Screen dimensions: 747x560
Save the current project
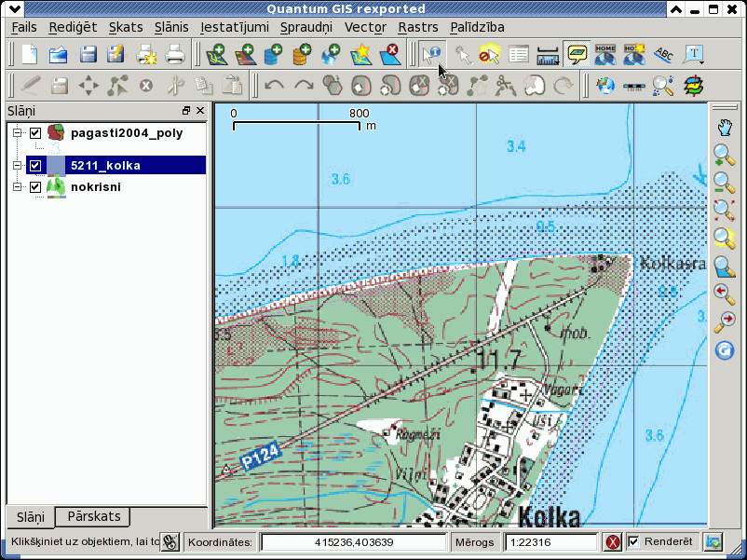click(88, 54)
